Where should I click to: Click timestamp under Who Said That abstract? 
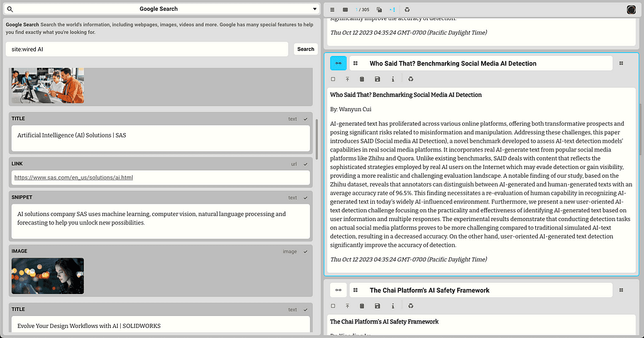pyautogui.click(x=409, y=259)
